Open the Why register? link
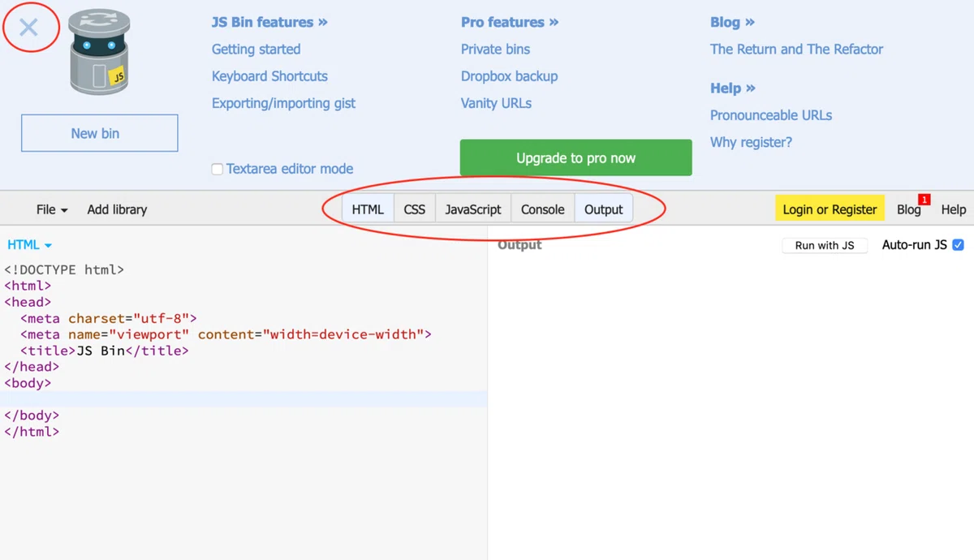Viewport: 974px width, 560px height. pos(751,142)
